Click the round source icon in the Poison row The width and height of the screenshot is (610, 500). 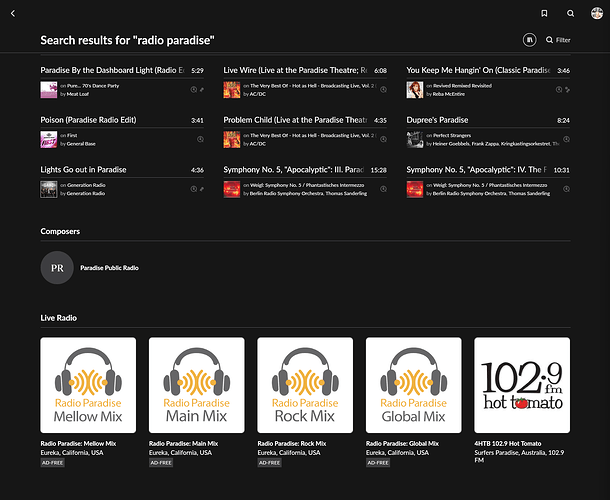[x=200, y=139]
